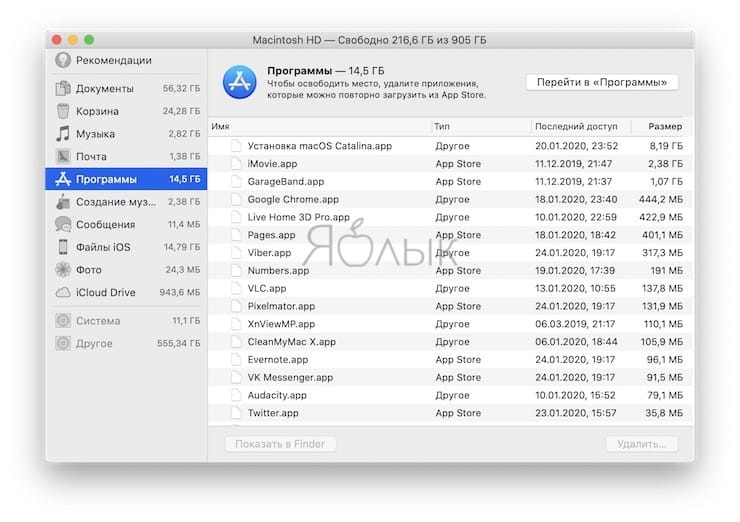The image size is (740, 522).
Task: Click the Другое sidebar icon
Action: tap(63, 343)
